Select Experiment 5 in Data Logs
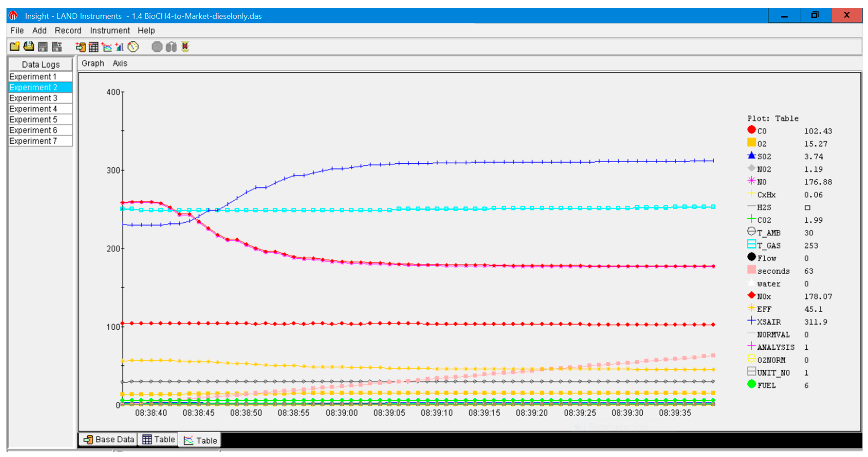Screen dimensions: 868x457 (x=33, y=119)
